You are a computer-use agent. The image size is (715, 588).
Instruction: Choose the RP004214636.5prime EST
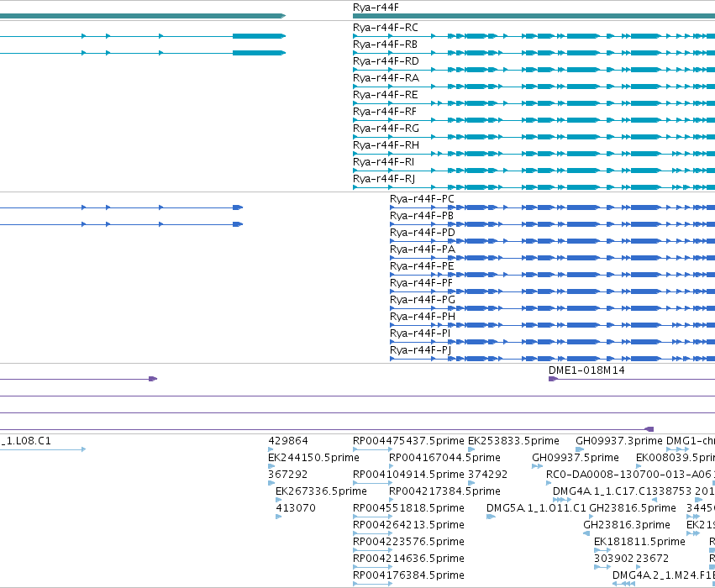tap(408, 559)
